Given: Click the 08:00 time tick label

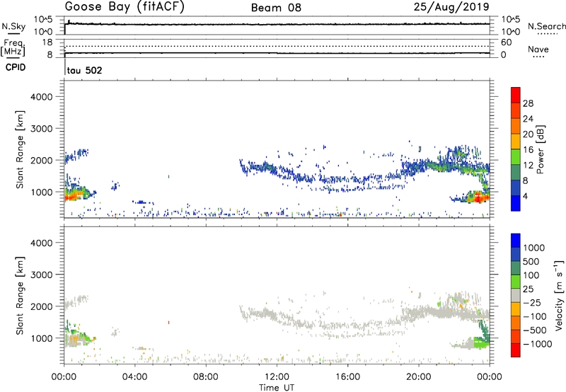Looking at the screenshot, I should tap(205, 377).
